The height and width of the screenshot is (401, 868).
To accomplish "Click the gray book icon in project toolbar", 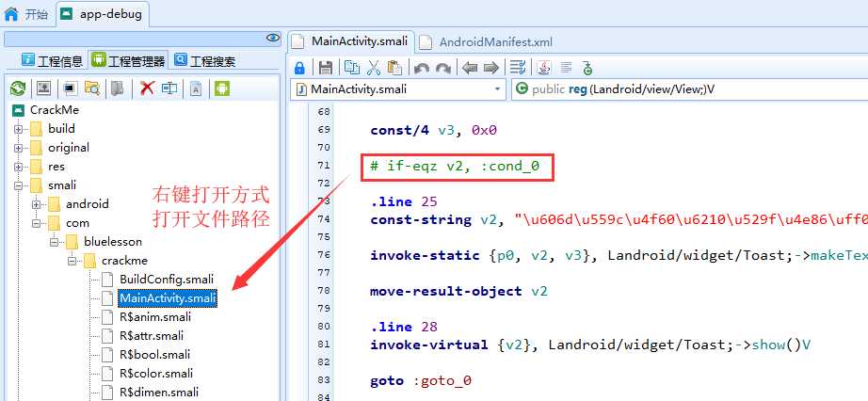I will (x=117, y=88).
